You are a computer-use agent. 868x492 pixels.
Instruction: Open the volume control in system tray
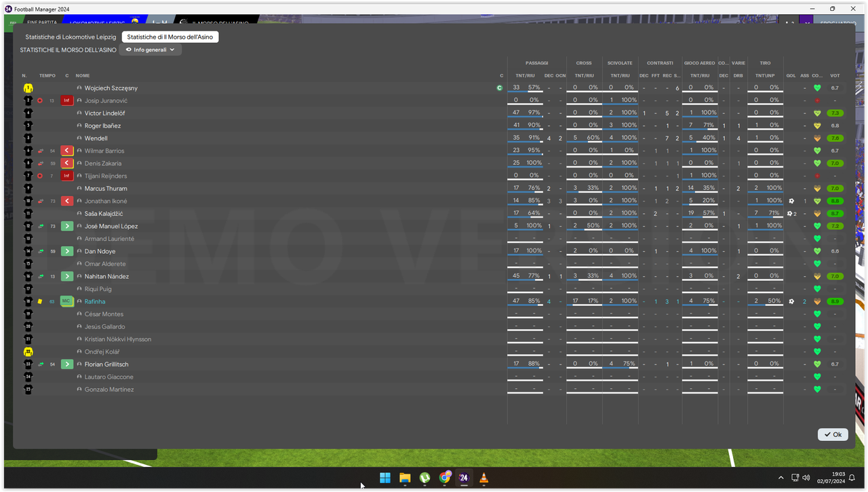[x=808, y=478]
